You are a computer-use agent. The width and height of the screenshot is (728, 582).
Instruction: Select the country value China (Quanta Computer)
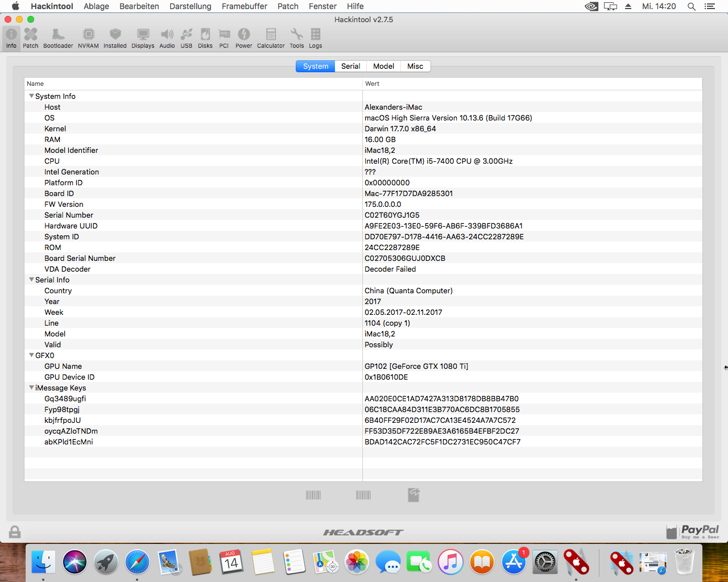pyautogui.click(x=408, y=290)
